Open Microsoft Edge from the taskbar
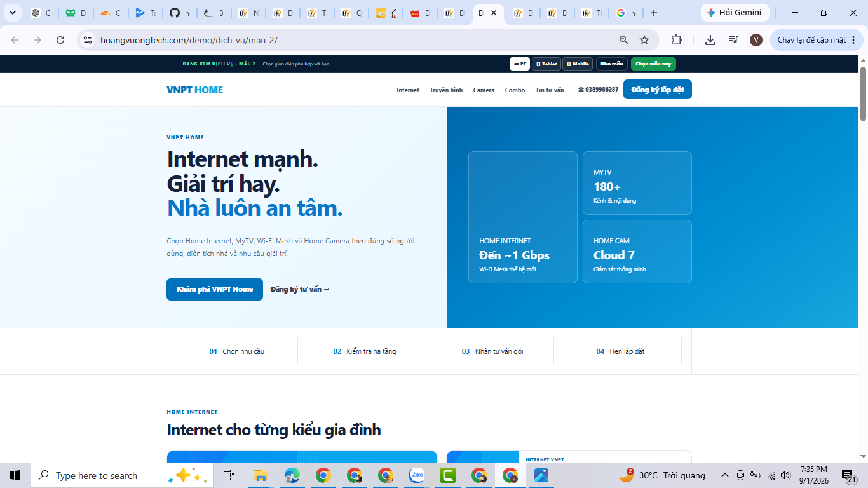This screenshot has width=868, height=488. [292, 475]
